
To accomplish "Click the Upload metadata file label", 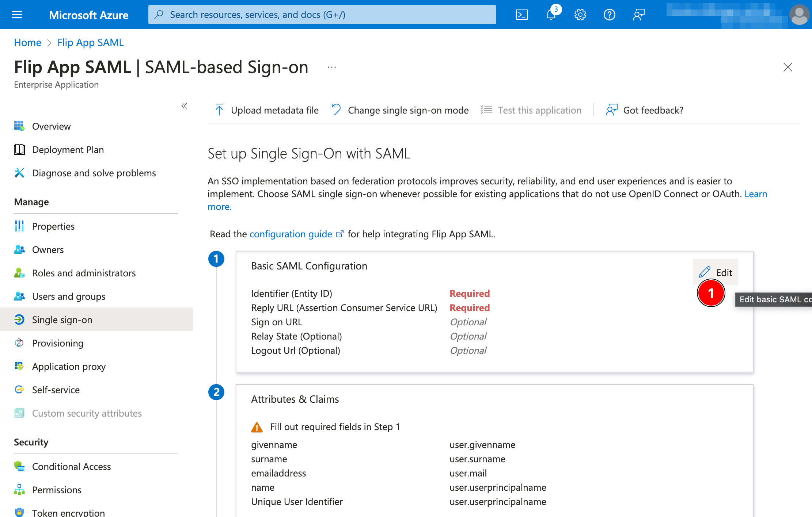I will 274,110.
